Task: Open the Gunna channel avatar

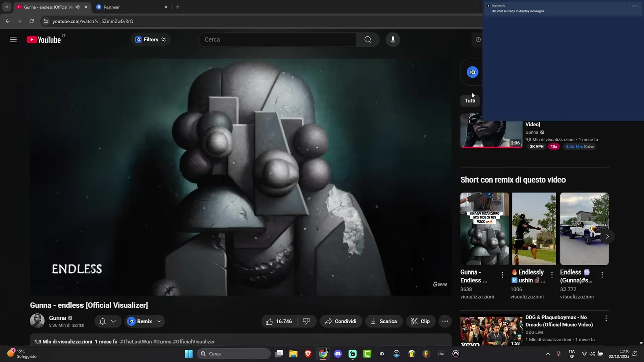Action: tap(37, 321)
